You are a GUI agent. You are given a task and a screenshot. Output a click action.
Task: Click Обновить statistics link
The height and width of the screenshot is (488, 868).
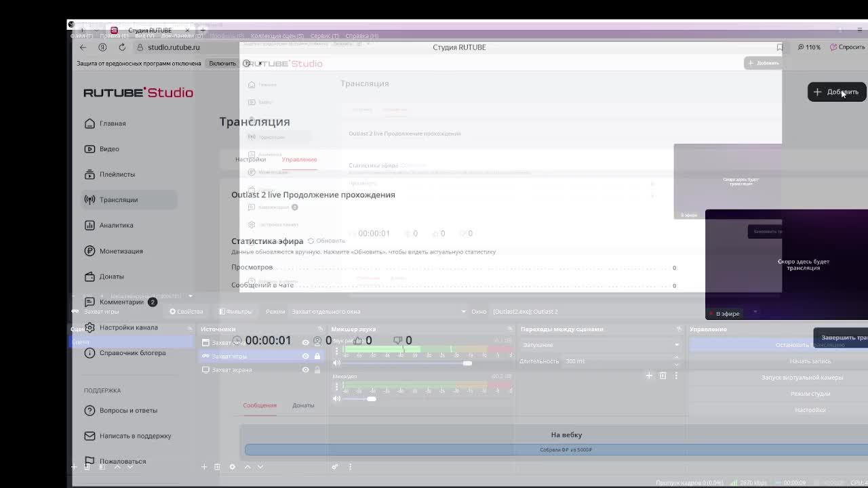tap(326, 241)
